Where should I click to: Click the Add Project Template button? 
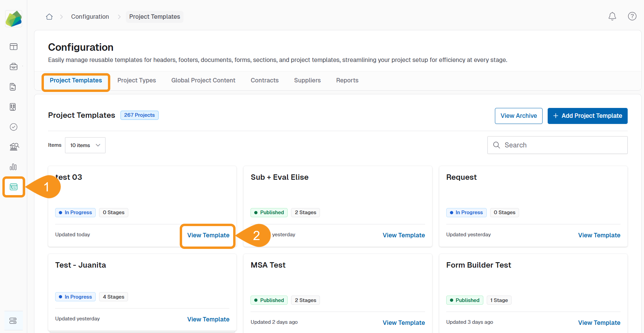tap(587, 116)
